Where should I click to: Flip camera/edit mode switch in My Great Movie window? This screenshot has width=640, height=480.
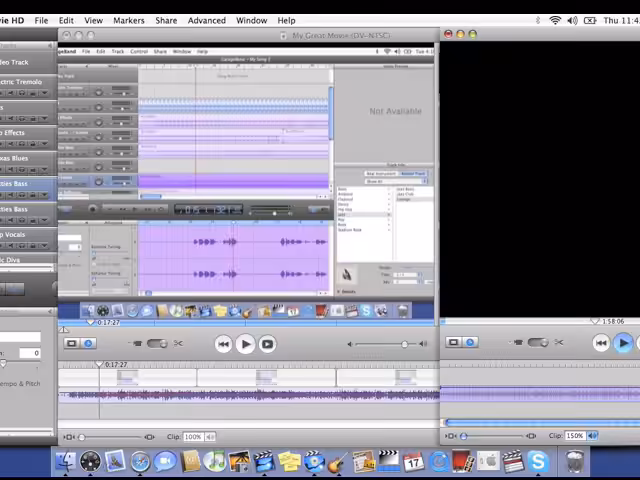point(157,344)
